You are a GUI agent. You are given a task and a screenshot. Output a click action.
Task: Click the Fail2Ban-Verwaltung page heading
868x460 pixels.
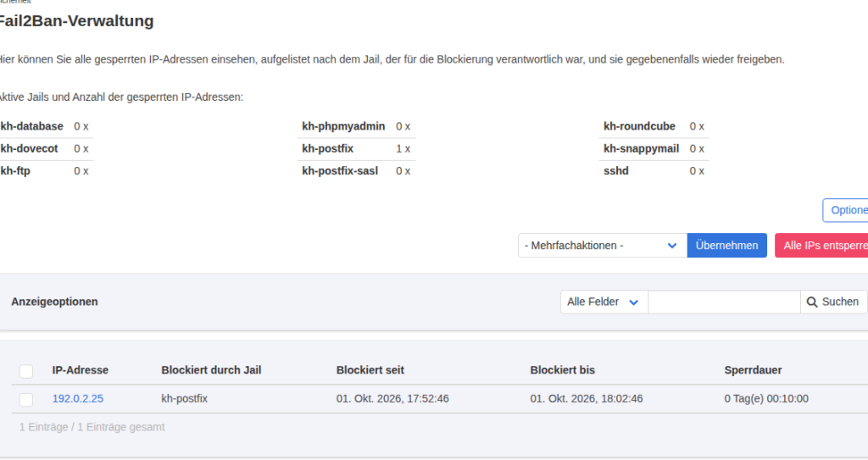[x=76, y=20]
